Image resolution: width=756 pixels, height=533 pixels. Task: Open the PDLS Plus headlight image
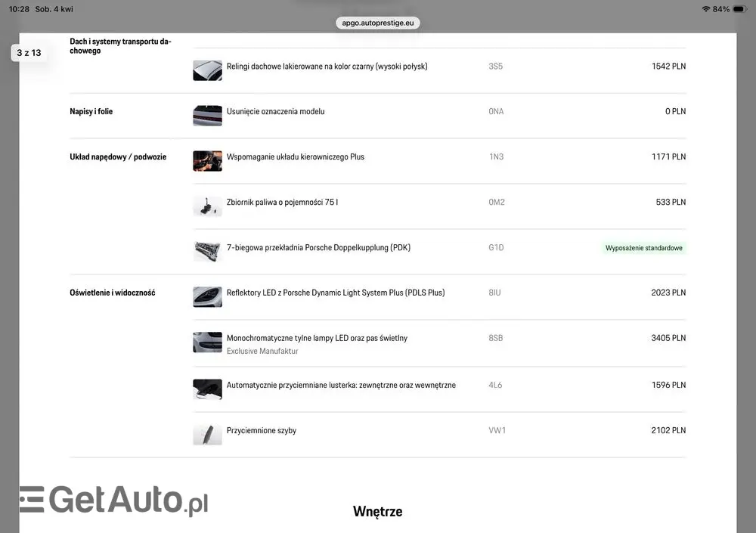point(207,297)
